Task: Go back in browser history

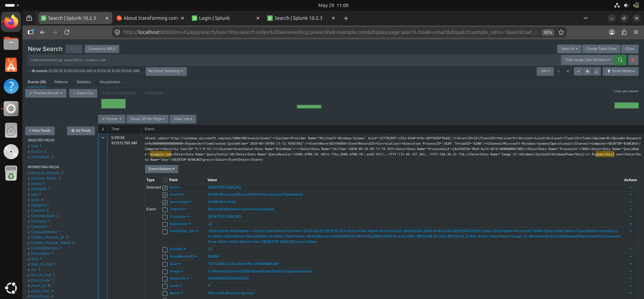Action: 43,32
